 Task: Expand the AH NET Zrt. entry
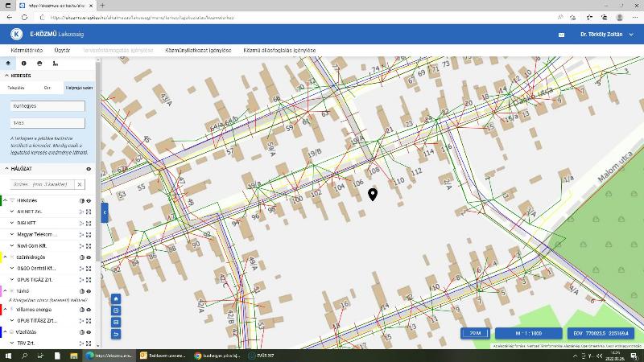[12, 212]
